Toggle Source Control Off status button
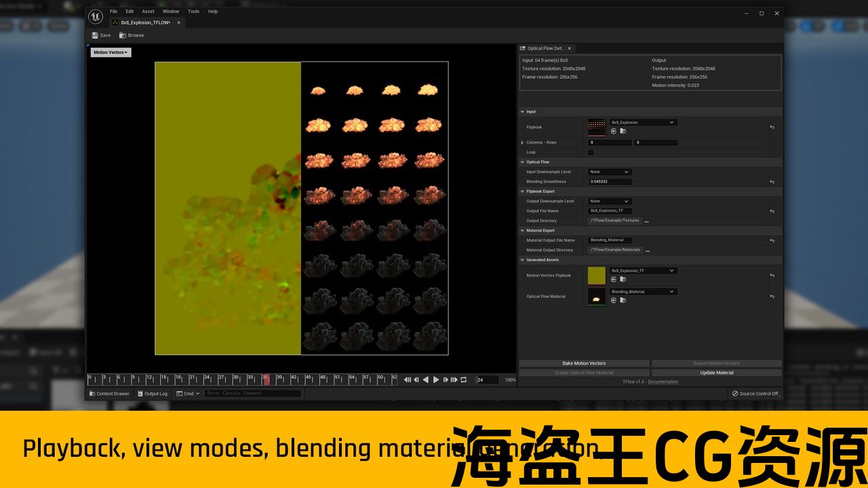868x488 pixels. [x=755, y=393]
